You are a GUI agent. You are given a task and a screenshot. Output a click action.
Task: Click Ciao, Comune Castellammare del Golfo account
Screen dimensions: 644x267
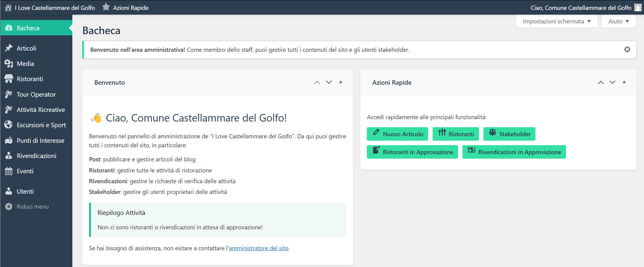581,8
